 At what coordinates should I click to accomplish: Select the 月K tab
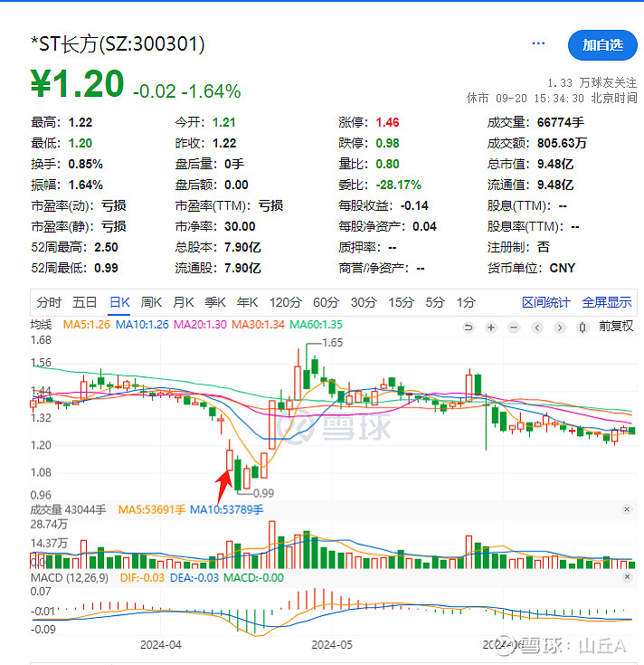tap(183, 302)
